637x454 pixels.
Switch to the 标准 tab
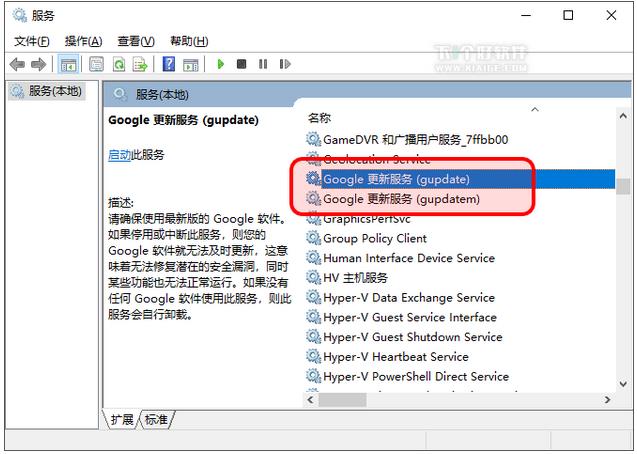click(x=156, y=419)
